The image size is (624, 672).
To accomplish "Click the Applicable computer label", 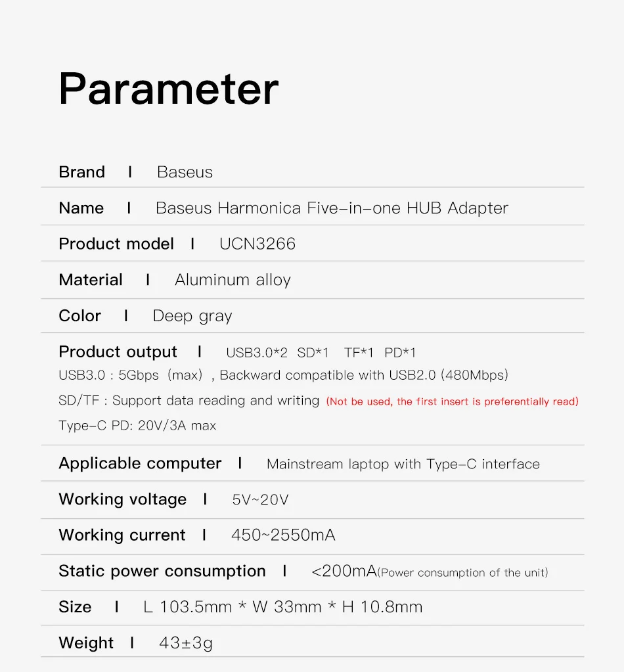I will pos(140,463).
